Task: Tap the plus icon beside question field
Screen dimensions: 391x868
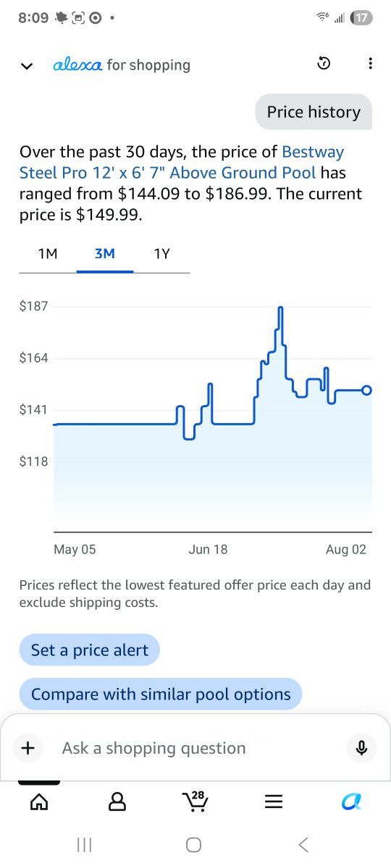Action: coord(28,748)
